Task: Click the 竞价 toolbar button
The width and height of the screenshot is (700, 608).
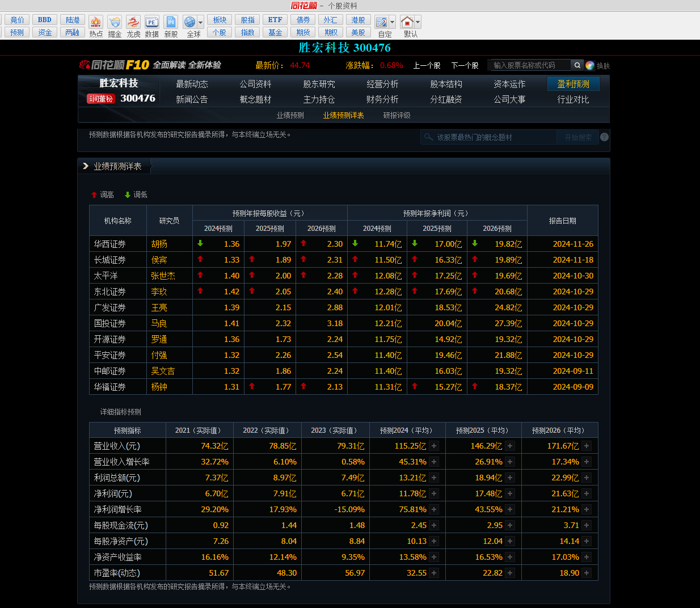Action: pos(17,20)
